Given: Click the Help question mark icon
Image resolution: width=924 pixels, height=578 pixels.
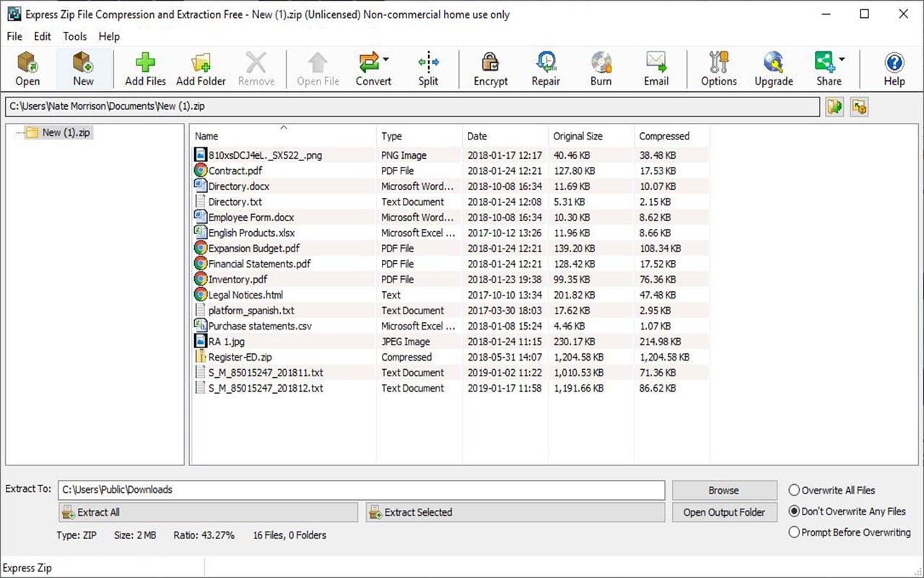Looking at the screenshot, I should 894,69.
